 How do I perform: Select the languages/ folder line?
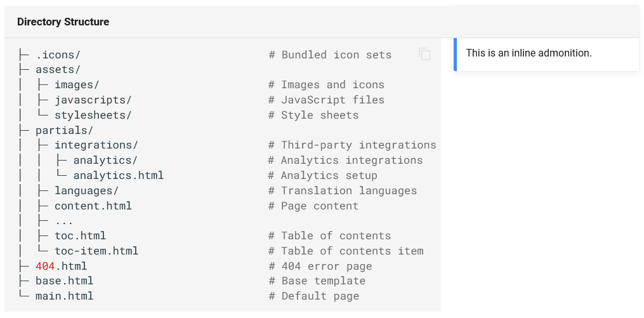pyautogui.click(x=86, y=190)
